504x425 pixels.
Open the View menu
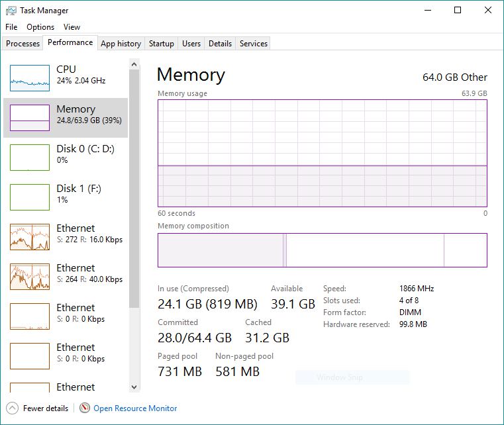click(72, 27)
